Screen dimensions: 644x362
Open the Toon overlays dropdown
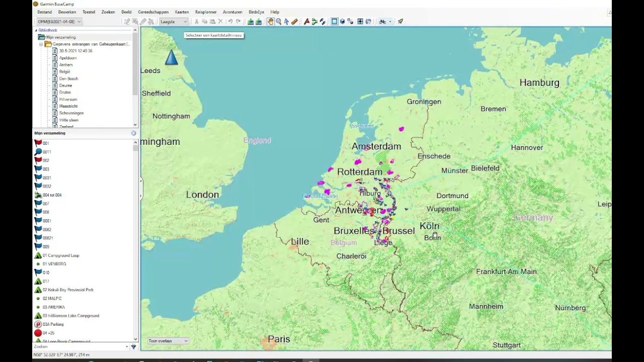168,341
